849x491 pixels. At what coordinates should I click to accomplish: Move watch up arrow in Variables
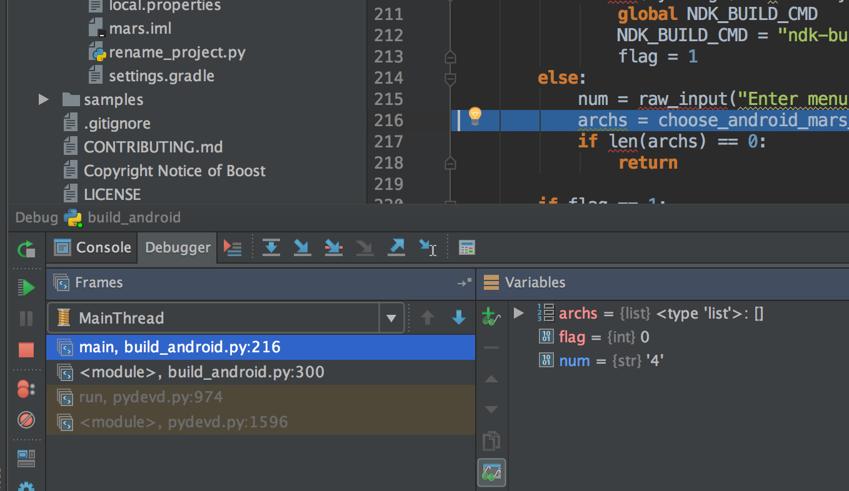point(491,379)
